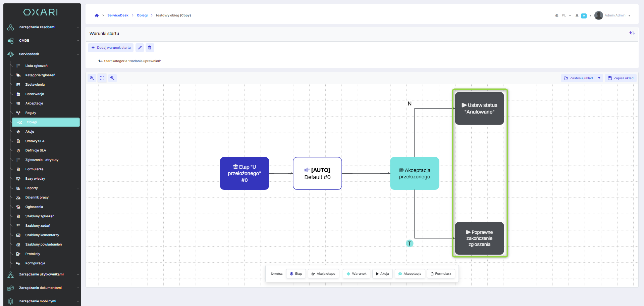Click the zoom in magnifier icon
Viewport: 644px width, 306px height.
click(112, 78)
